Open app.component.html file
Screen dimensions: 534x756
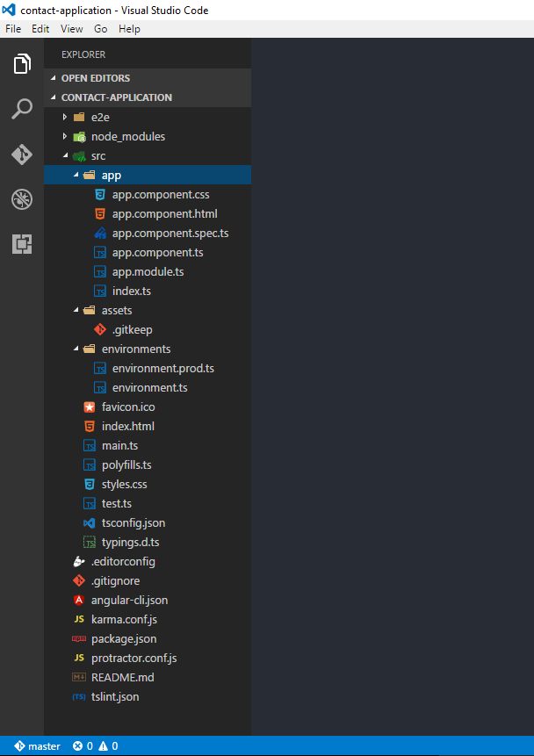[164, 213]
